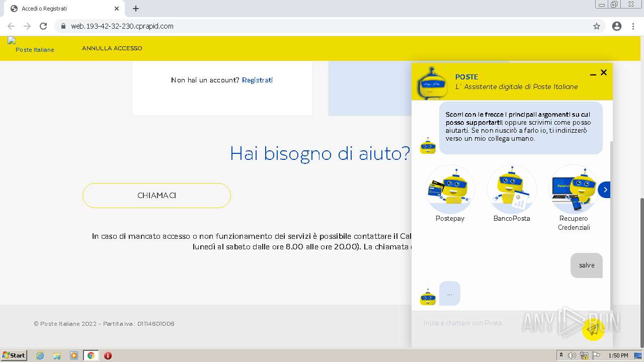Viewport: 644px width, 362px height.
Task: Click the CHIAMACI button
Action: pyautogui.click(x=156, y=196)
